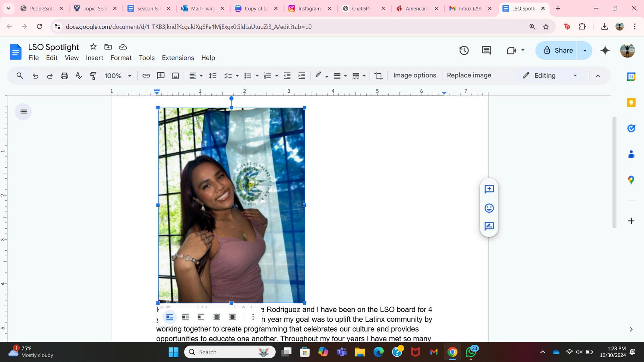Viewport: 644px width, 362px height.
Task: Insert a link from the toolbar
Action: [146, 76]
